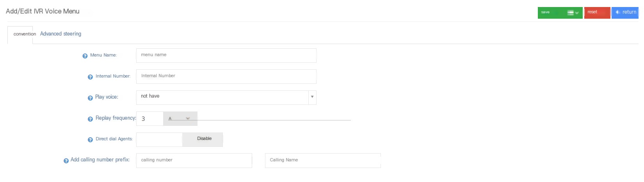
Task: Click the Menu Name input field
Action: click(226, 55)
